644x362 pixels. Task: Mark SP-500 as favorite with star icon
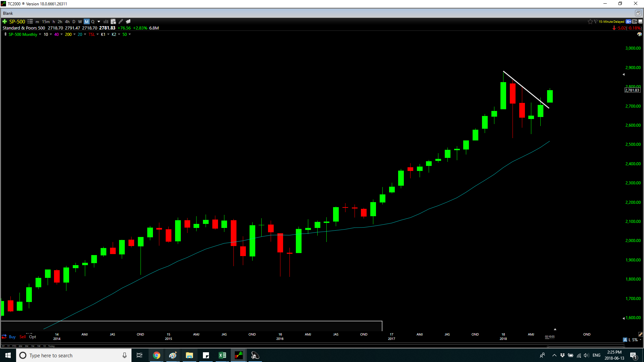pyautogui.click(x=590, y=21)
